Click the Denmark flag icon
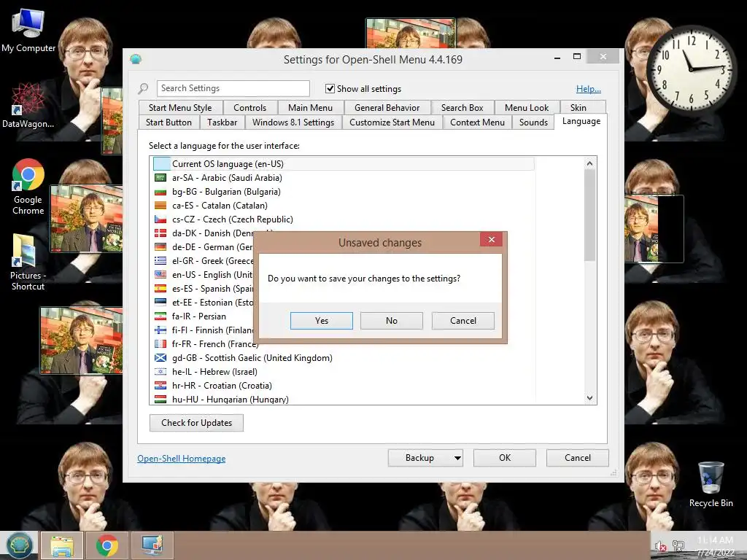 160,233
